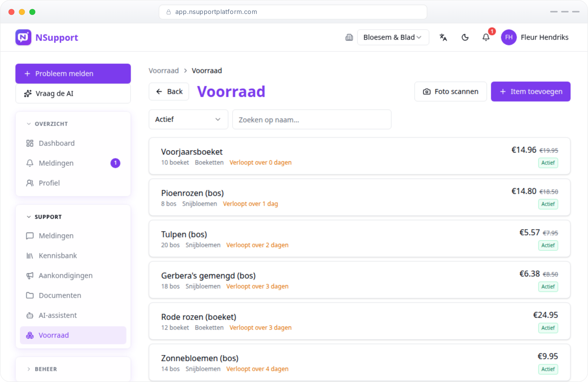
Task: Click the NSupport logo icon
Action: pos(23,37)
